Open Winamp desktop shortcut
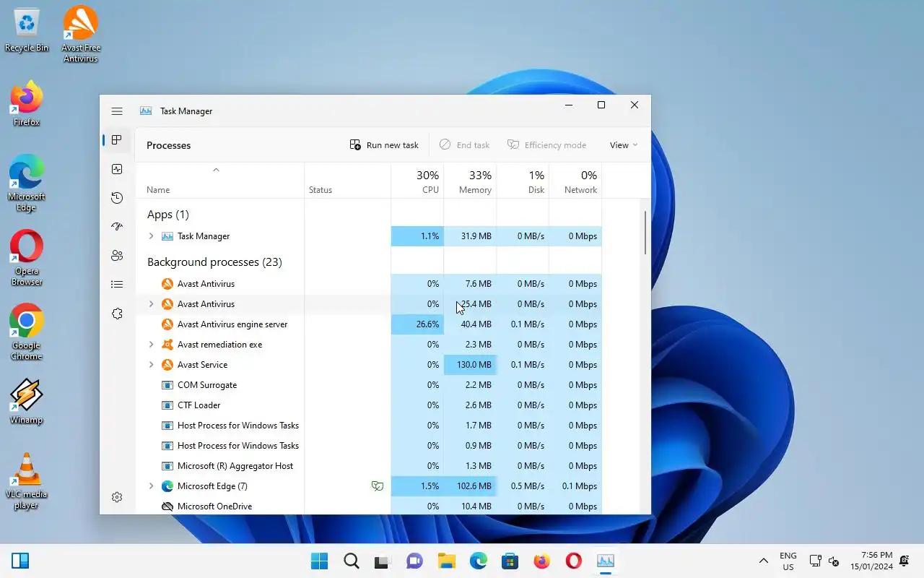This screenshot has height=578, width=924. [27, 402]
